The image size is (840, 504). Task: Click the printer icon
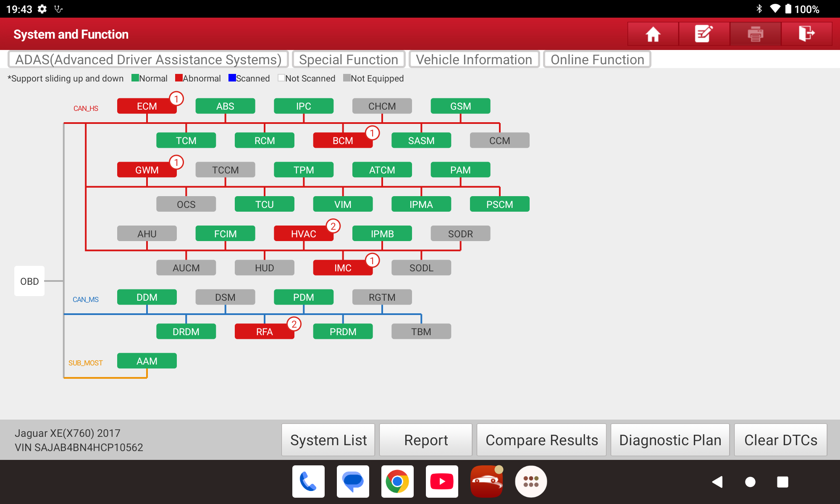click(755, 34)
